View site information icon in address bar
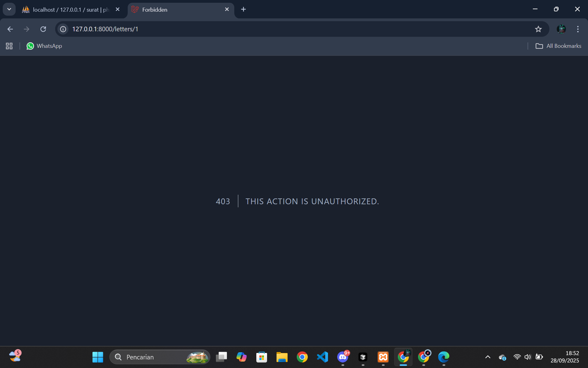 [63, 29]
